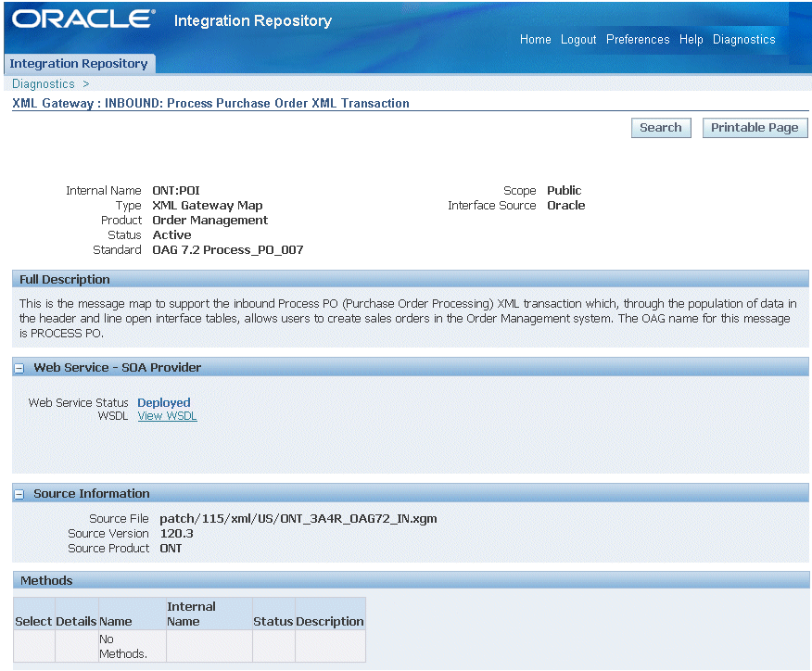Screen dimensions: 812x671
Task: Collapse the Source Information section
Action: tap(19, 495)
